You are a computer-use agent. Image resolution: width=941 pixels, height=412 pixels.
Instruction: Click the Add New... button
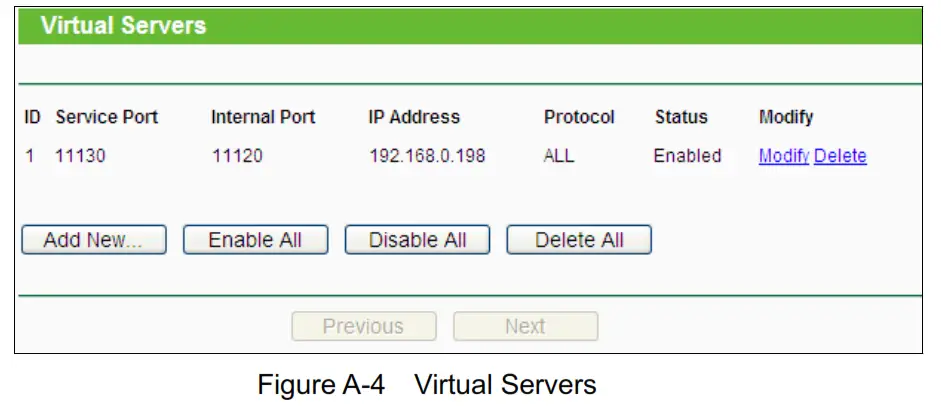(x=93, y=240)
